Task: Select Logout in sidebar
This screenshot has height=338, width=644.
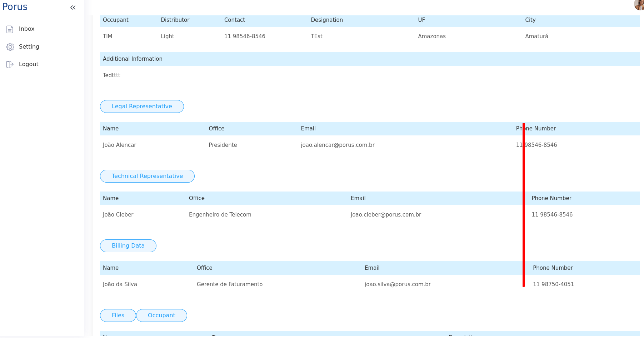Action: click(x=29, y=64)
